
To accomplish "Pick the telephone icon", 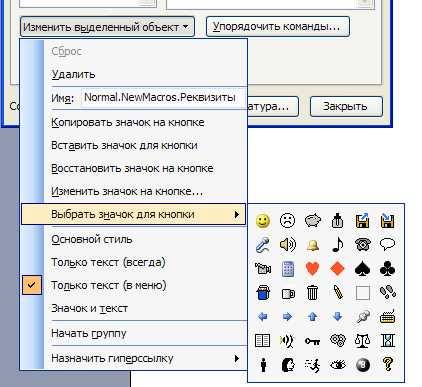I will click(362, 245).
